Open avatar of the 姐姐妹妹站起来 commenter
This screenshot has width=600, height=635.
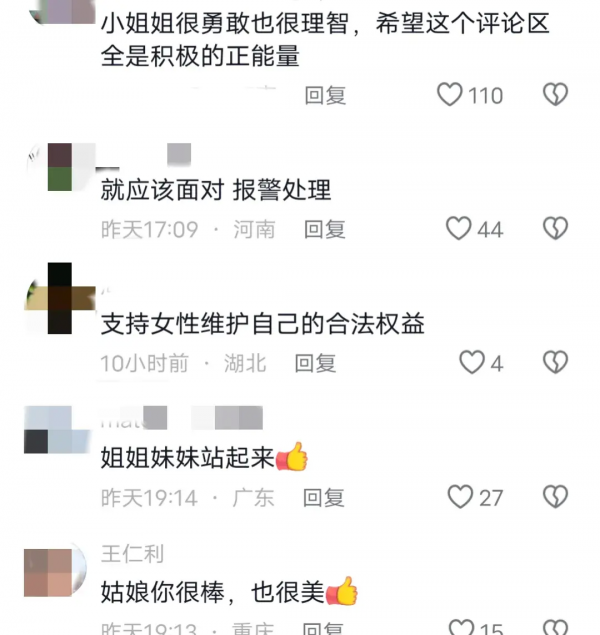point(57,430)
